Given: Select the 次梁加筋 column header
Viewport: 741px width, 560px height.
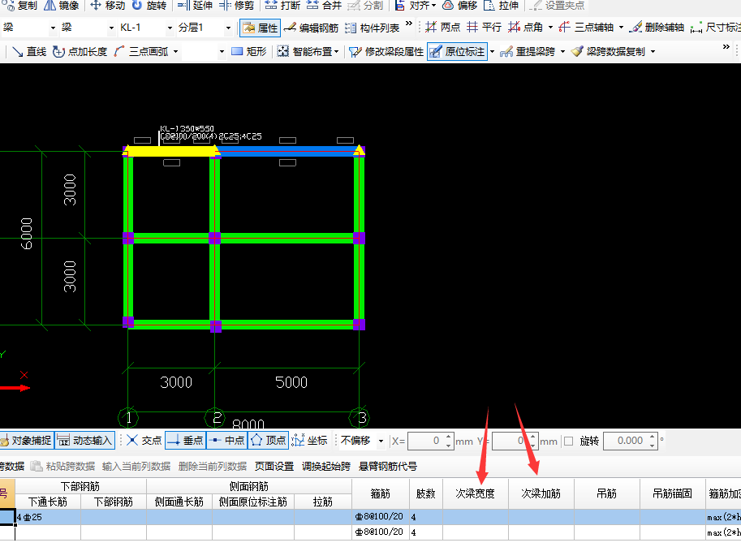Looking at the screenshot, I should [541, 493].
